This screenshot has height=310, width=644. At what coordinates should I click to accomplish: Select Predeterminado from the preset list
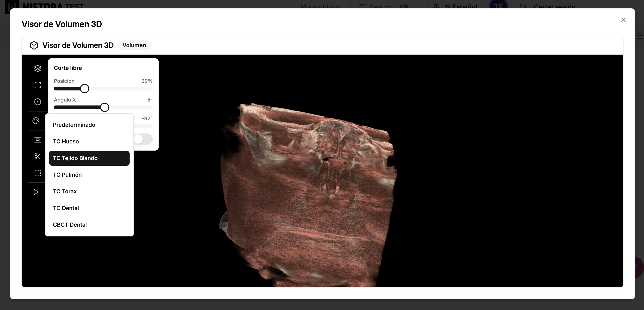coord(74,125)
